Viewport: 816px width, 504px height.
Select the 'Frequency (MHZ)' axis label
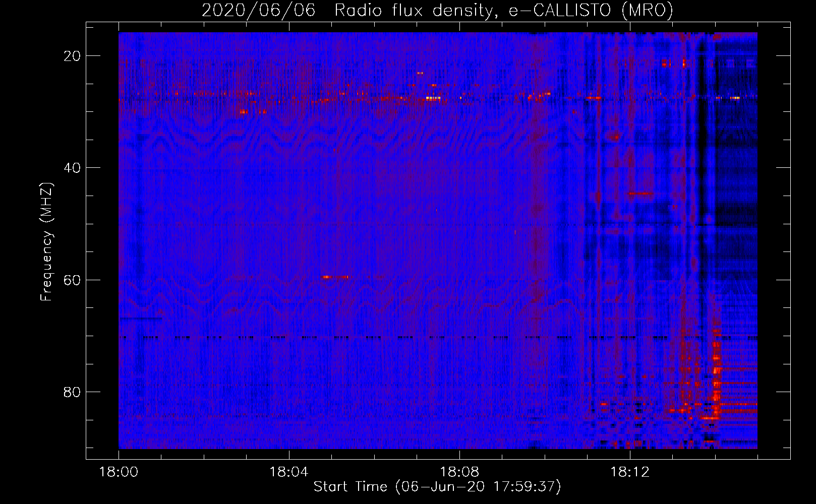pos(46,242)
